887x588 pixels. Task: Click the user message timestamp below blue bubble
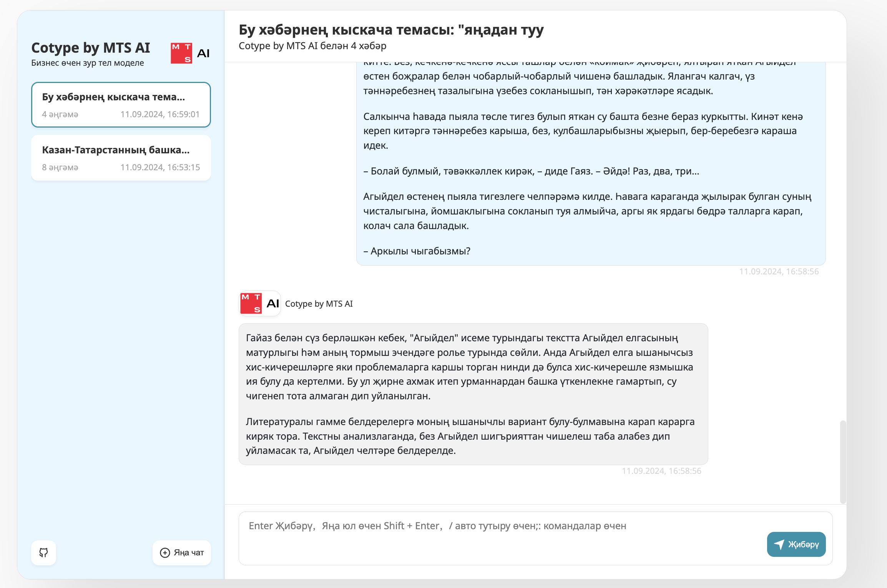[779, 272]
